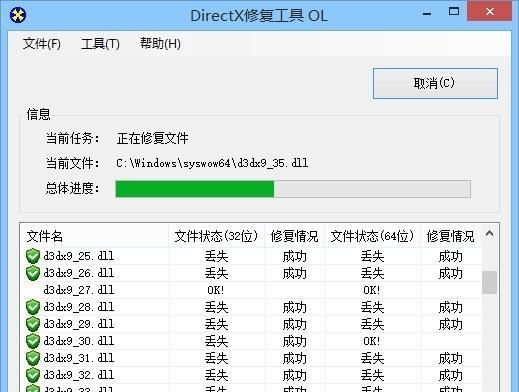Click the 正在修复文件 task status text

(153, 138)
